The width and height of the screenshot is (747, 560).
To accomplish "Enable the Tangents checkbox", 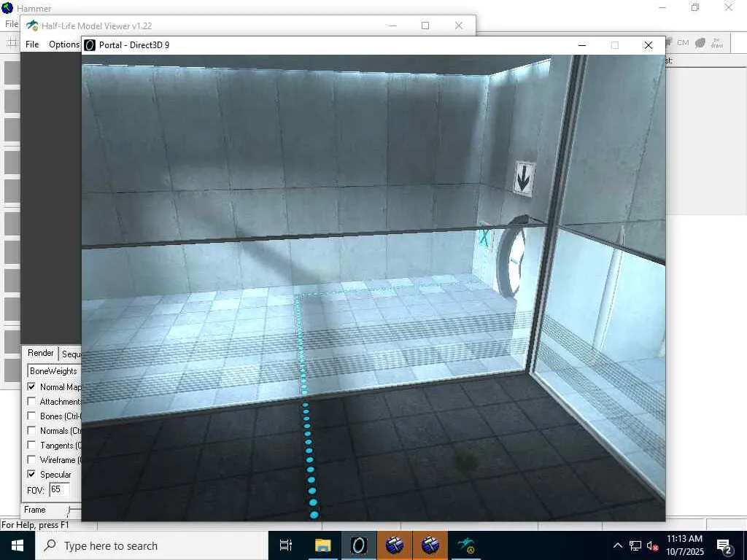I will tap(31, 445).
